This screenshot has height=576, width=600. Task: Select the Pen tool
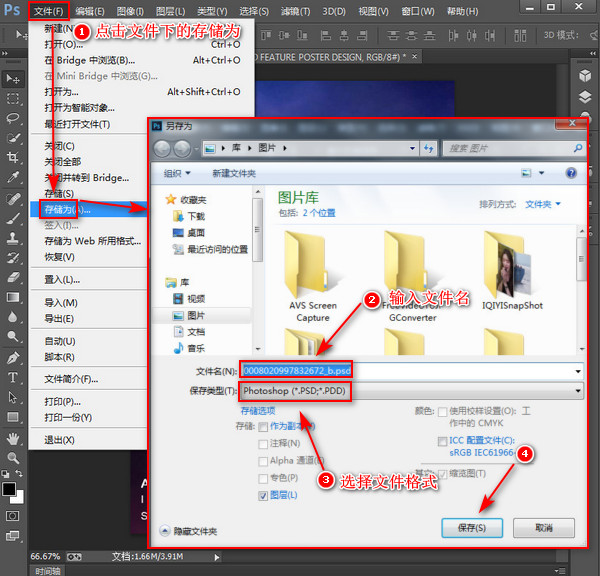click(x=13, y=358)
